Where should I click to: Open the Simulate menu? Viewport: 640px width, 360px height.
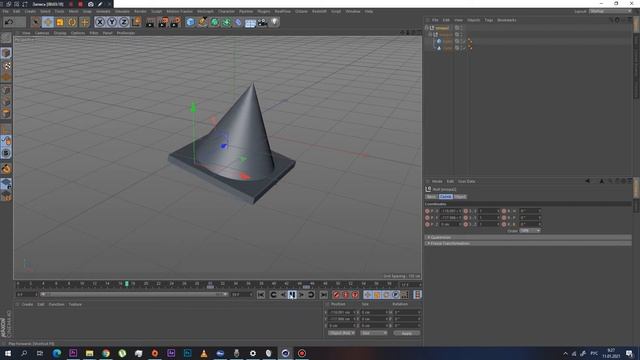[122, 11]
